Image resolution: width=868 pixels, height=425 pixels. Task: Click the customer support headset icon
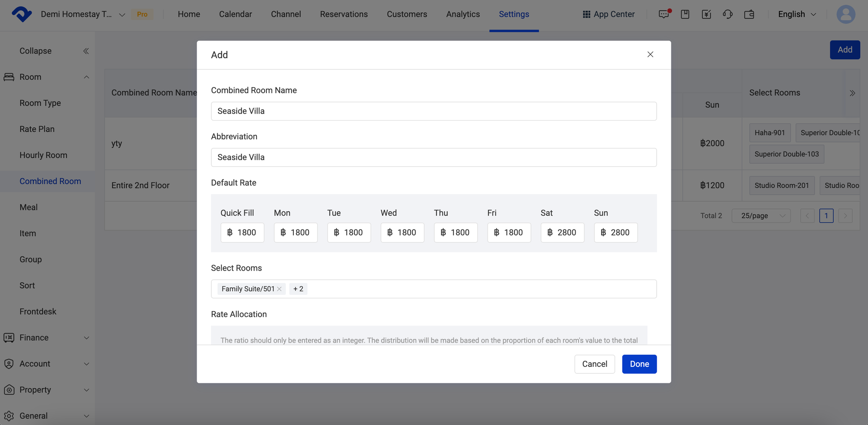click(727, 14)
